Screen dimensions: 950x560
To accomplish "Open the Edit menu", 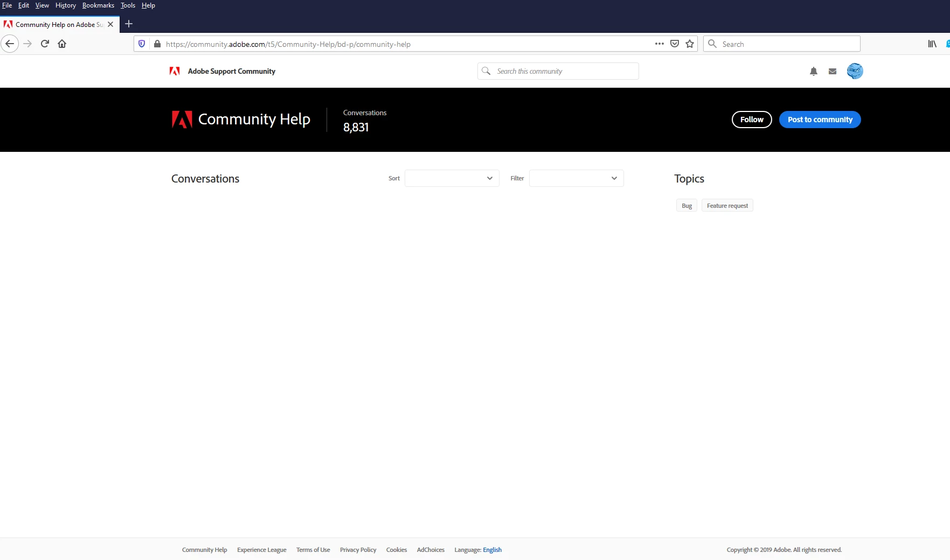I will pos(24,5).
